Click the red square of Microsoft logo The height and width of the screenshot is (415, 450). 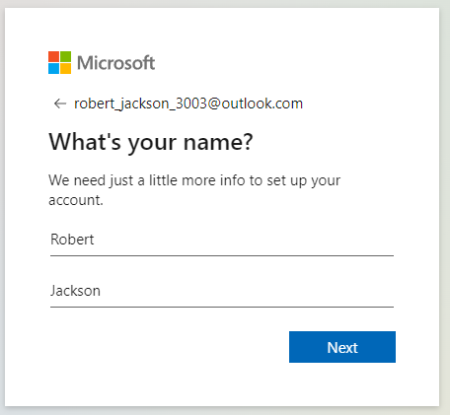pos(54,56)
